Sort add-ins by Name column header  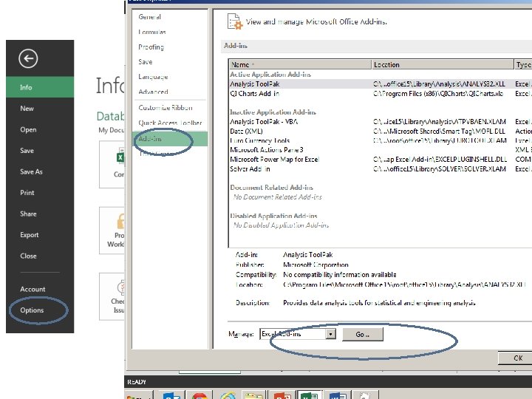[x=300, y=64]
